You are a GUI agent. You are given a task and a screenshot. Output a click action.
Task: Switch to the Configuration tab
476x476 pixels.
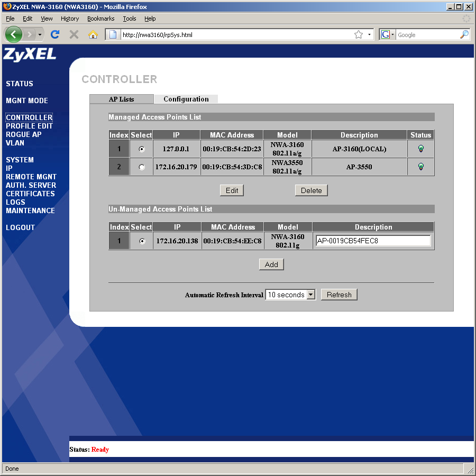coord(186,99)
